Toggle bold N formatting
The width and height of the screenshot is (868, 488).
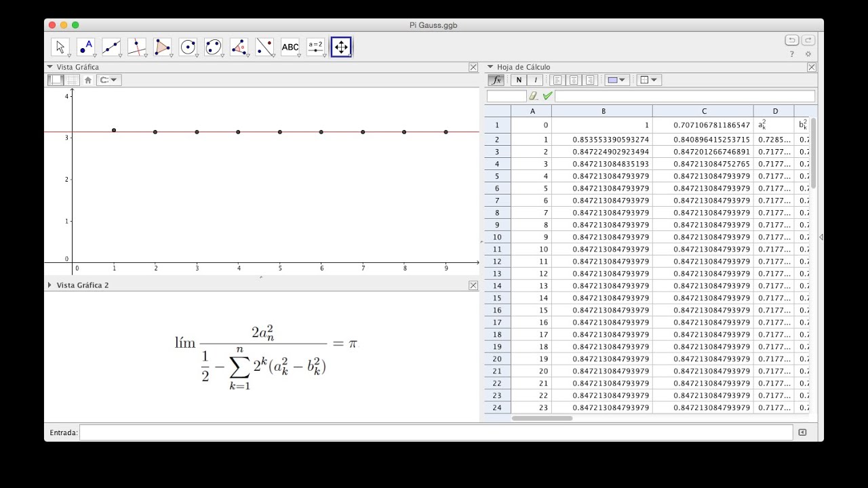[519, 80]
